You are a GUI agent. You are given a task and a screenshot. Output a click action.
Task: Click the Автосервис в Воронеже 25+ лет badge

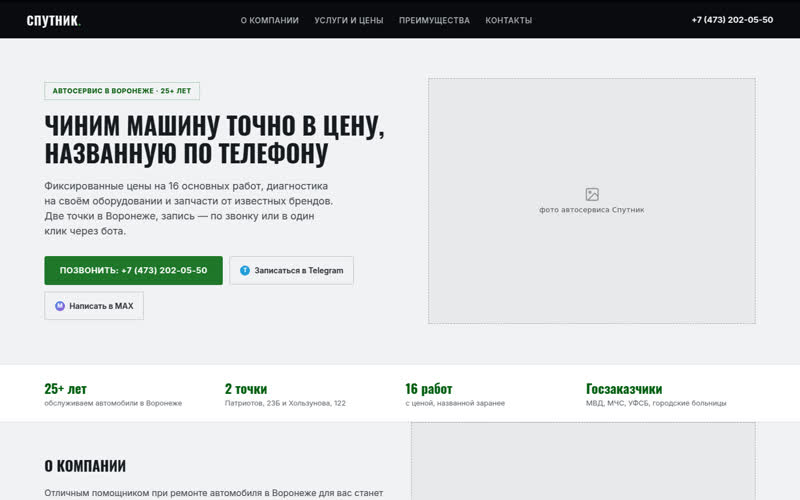coord(122,91)
